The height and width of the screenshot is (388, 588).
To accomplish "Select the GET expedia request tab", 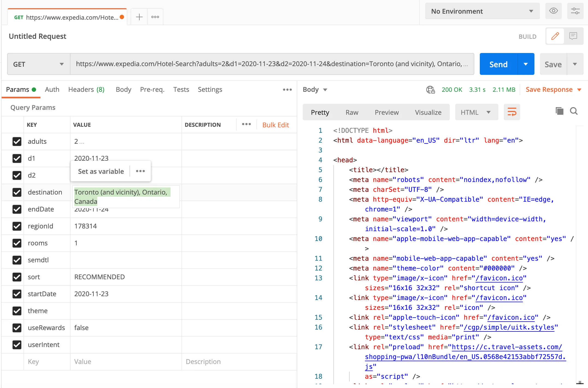I will click(67, 17).
